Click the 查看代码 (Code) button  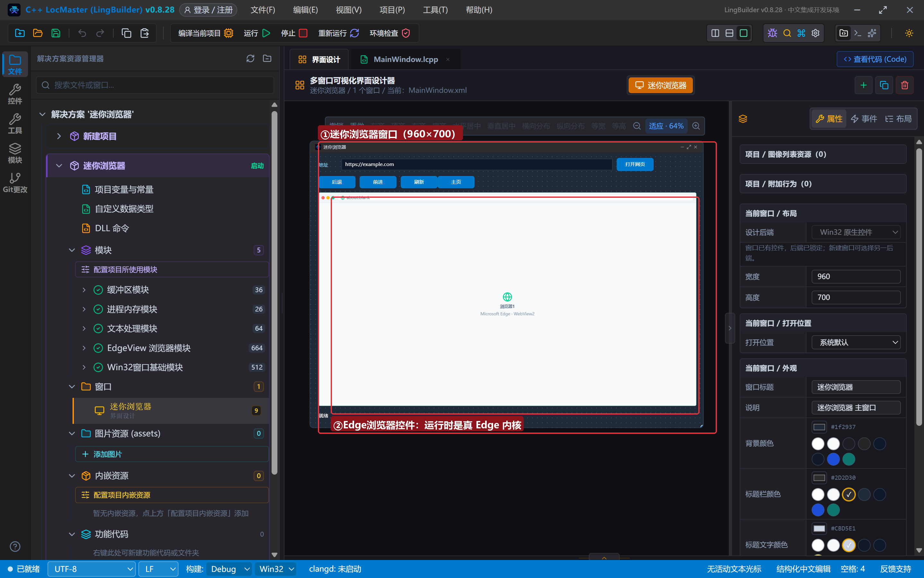(875, 59)
